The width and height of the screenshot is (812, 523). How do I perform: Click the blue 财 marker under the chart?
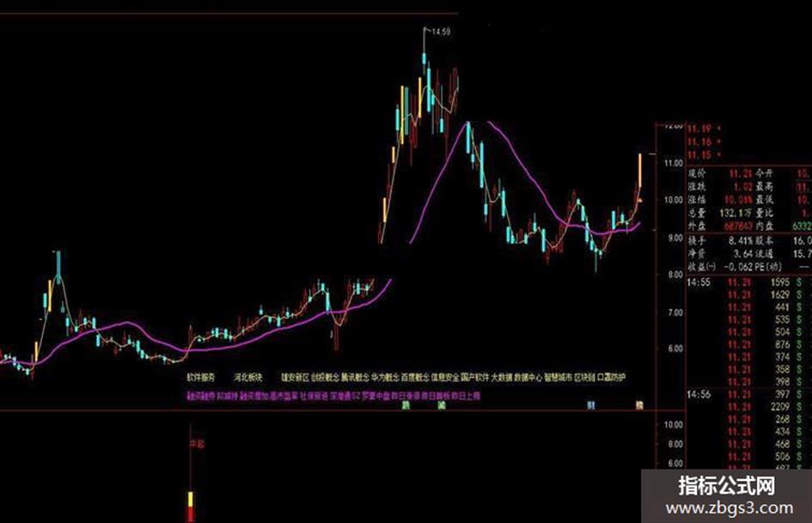coord(591,405)
